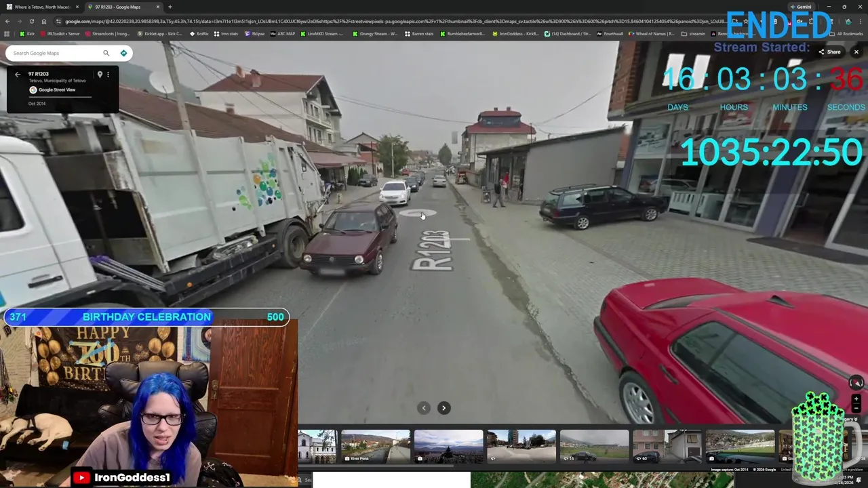This screenshot has width=868, height=488.
Task: Open the parking lot street view thumbnail
Action: 521,446
